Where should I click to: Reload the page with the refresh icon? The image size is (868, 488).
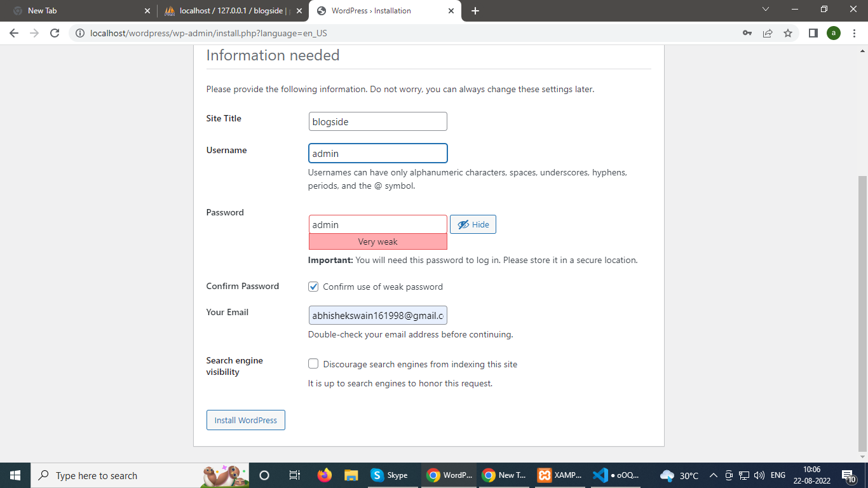55,33
